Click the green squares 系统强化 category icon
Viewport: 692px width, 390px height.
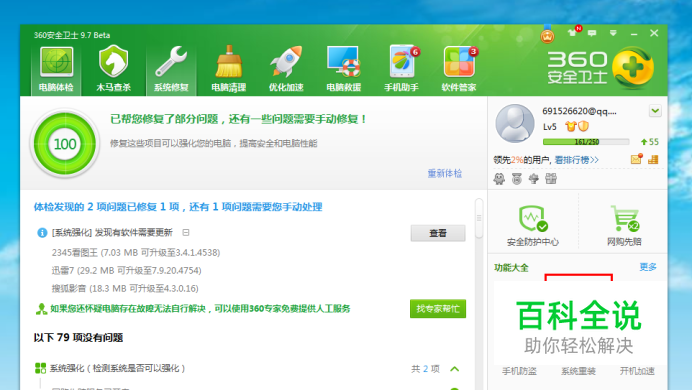pyautogui.click(x=40, y=368)
